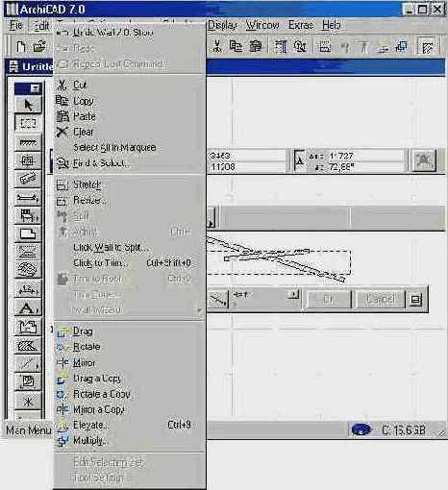Toggle the snap icon right of coordinates
Viewport: 448px width, 490px height.
pos(424,160)
